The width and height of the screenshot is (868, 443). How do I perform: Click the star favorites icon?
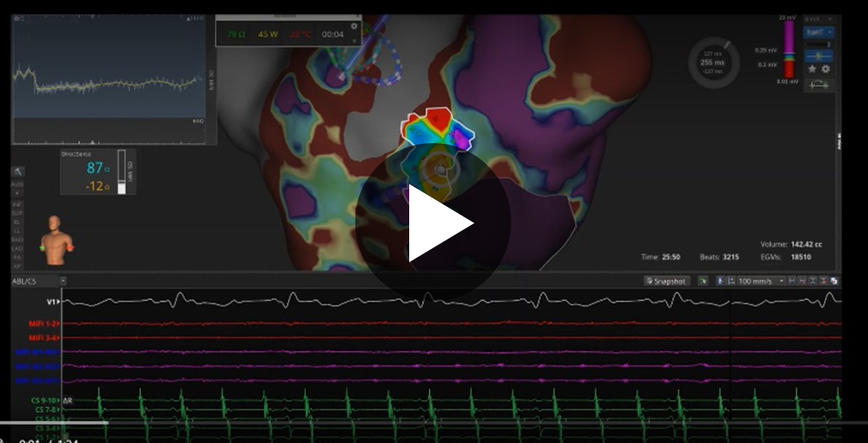click(x=812, y=69)
